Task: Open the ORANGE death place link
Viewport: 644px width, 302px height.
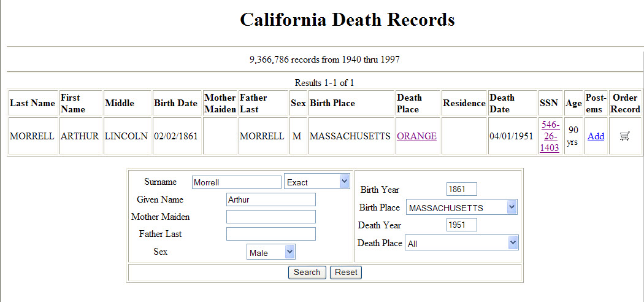Action: pos(416,136)
